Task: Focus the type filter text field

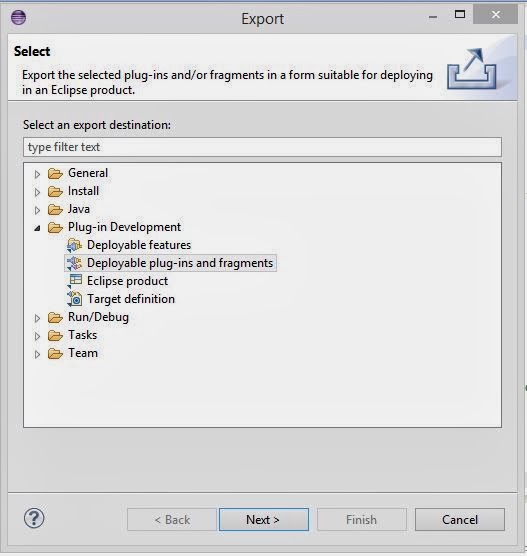Action: [262, 147]
